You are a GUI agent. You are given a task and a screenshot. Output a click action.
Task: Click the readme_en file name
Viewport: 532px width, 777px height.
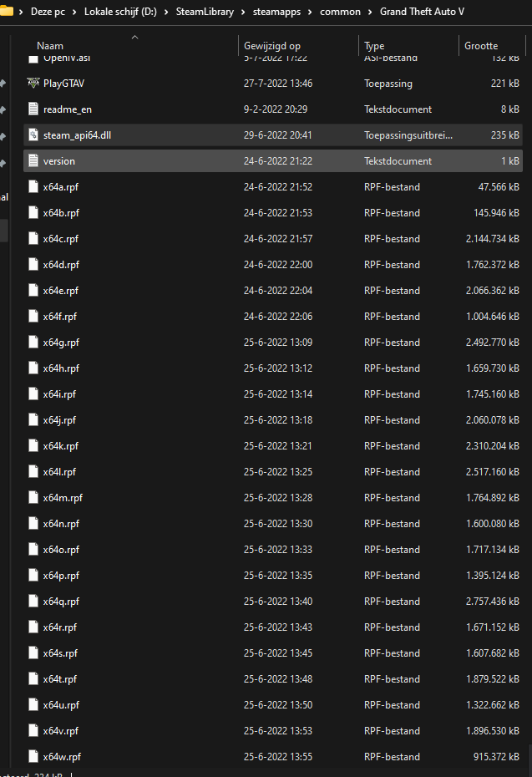coord(68,109)
